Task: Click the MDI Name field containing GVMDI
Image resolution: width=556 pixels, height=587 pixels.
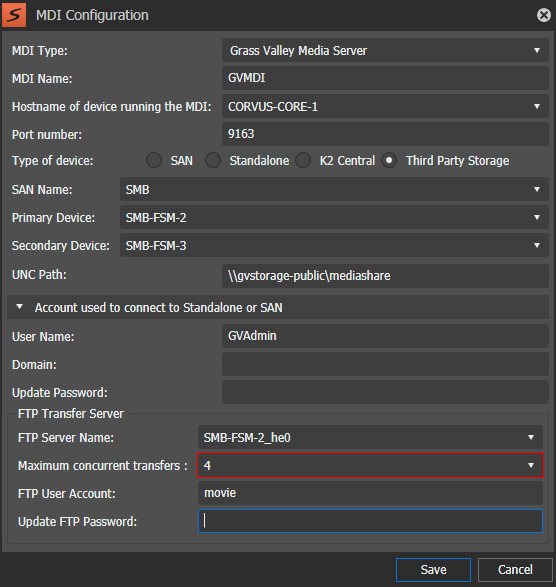Action: 385,78
